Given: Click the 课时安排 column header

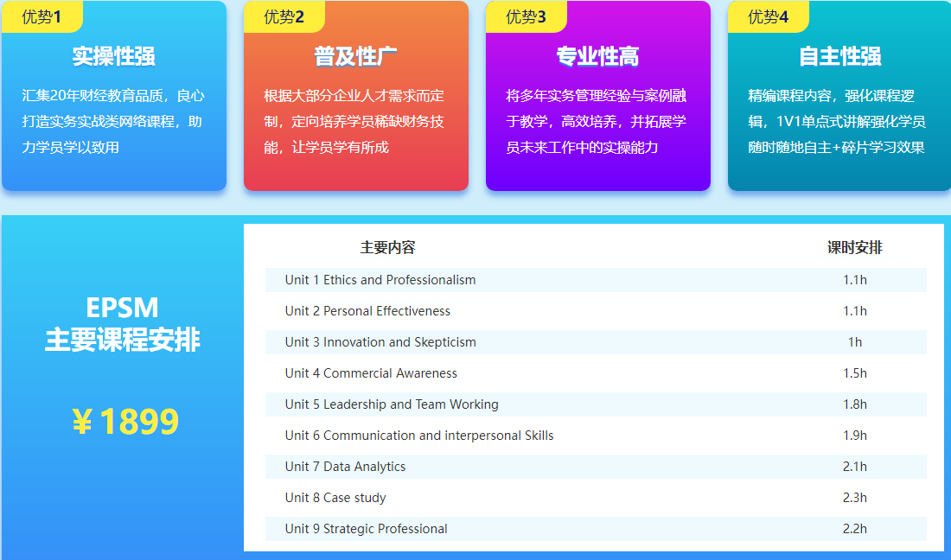Looking at the screenshot, I should coord(854,248).
